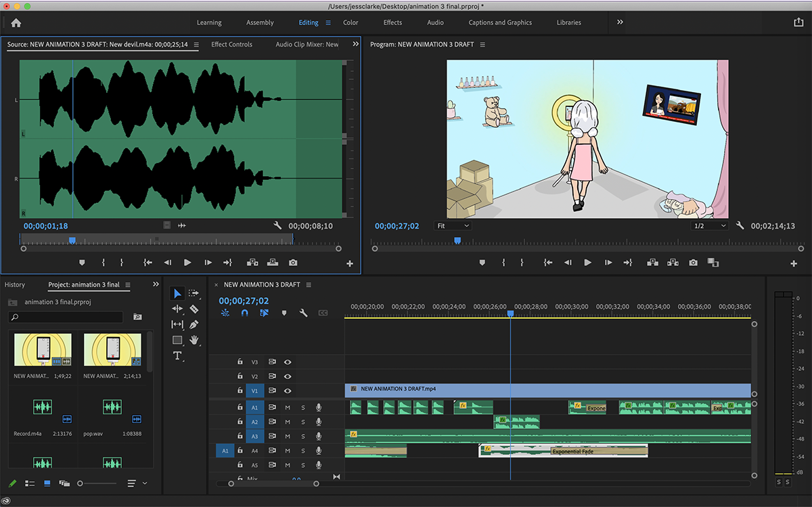Switch to Assembly workspace

point(260,22)
